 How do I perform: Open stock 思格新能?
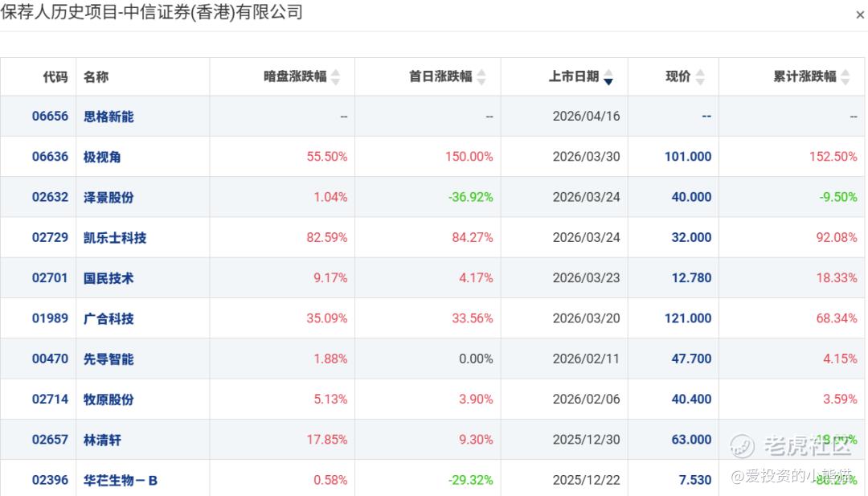click(x=108, y=117)
